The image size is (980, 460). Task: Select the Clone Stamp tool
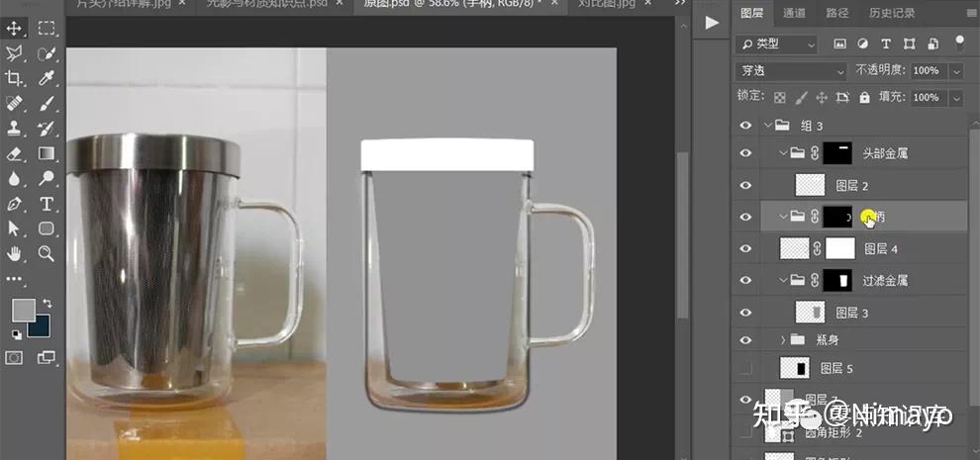tap(14, 129)
